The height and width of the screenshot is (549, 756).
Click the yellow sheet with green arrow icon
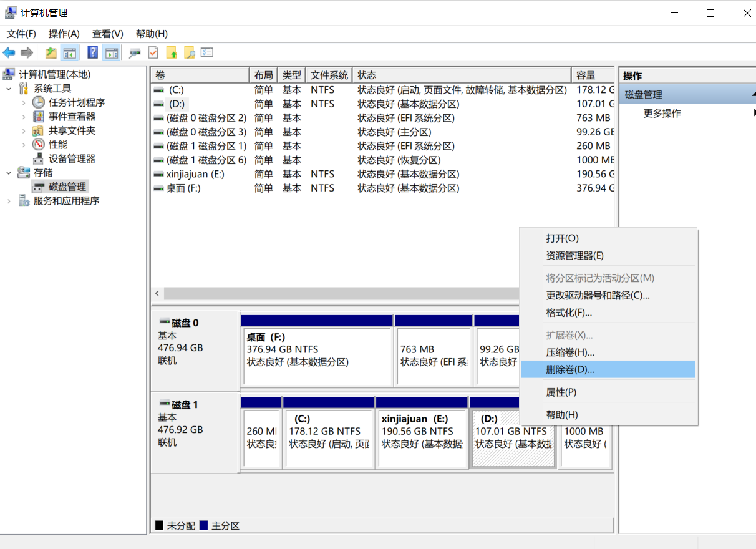tap(171, 53)
